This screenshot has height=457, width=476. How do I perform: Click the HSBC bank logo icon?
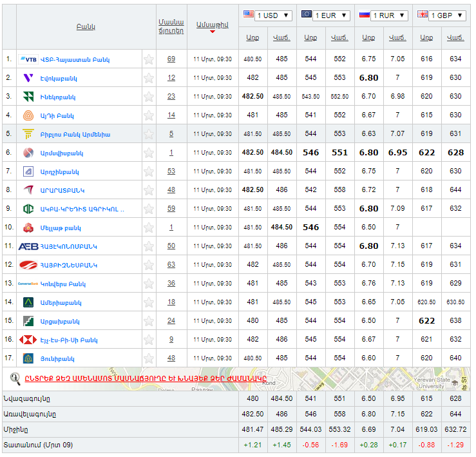pyautogui.click(x=28, y=340)
